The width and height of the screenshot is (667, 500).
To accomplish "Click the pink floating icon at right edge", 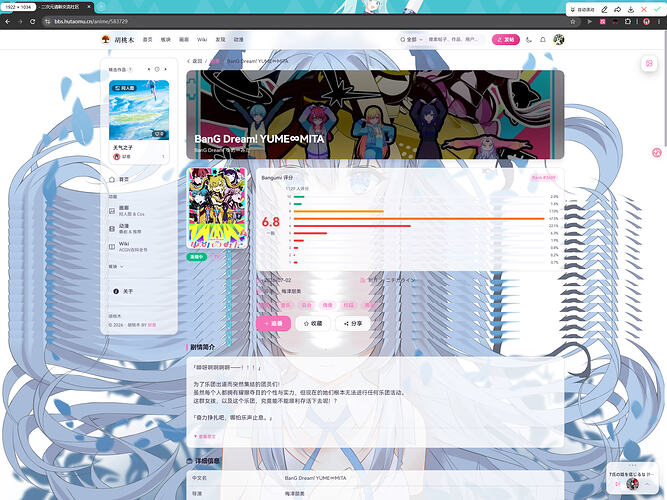I will (x=657, y=153).
